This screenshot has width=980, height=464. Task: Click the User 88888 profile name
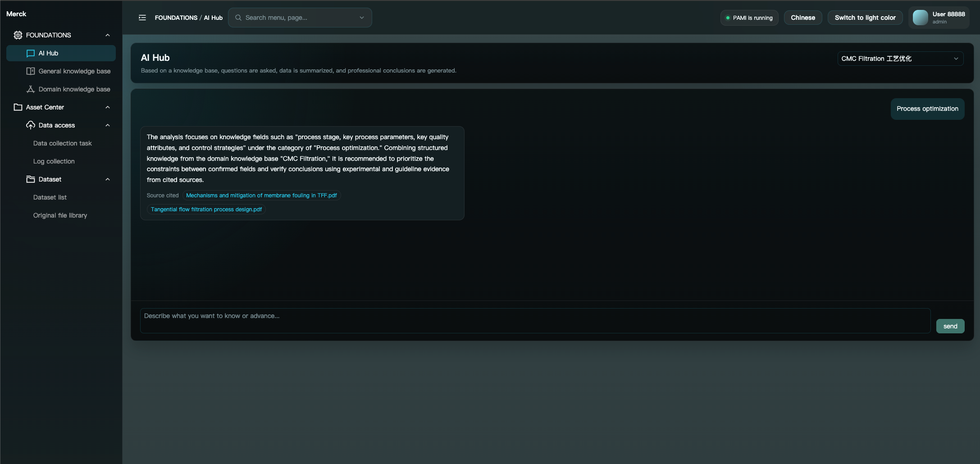pos(948,14)
